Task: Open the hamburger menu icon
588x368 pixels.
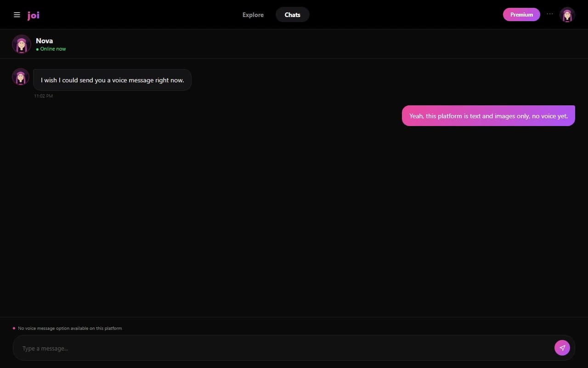Action: (x=17, y=15)
